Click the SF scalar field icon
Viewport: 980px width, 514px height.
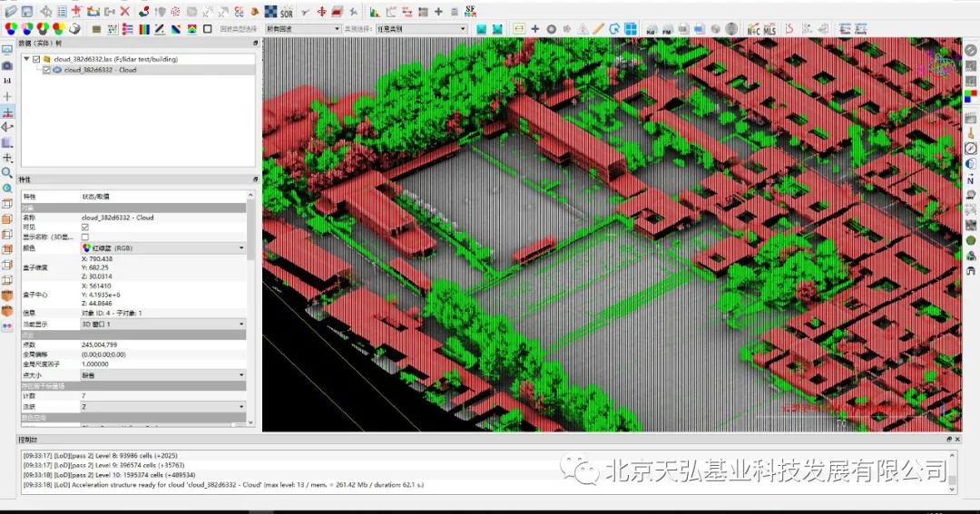click(x=470, y=11)
